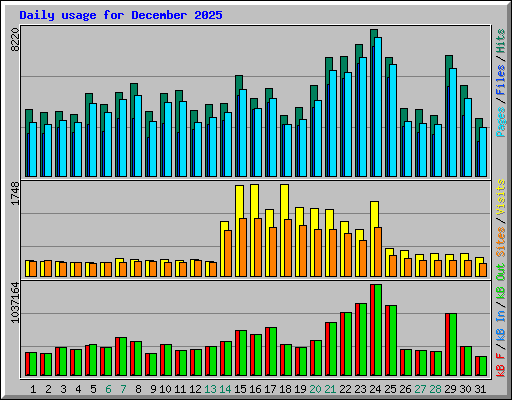This screenshot has width=512, height=400.
Task: Click the 'kB F' legend label
Action: tap(501, 365)
